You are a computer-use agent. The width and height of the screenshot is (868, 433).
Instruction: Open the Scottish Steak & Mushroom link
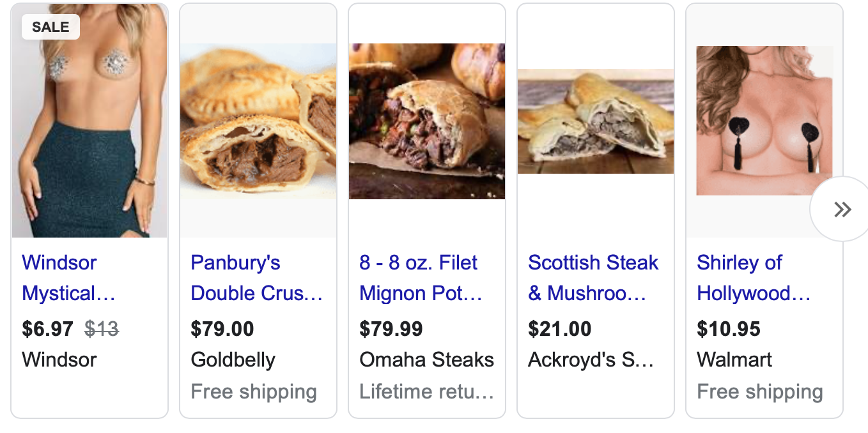(593, 278)
